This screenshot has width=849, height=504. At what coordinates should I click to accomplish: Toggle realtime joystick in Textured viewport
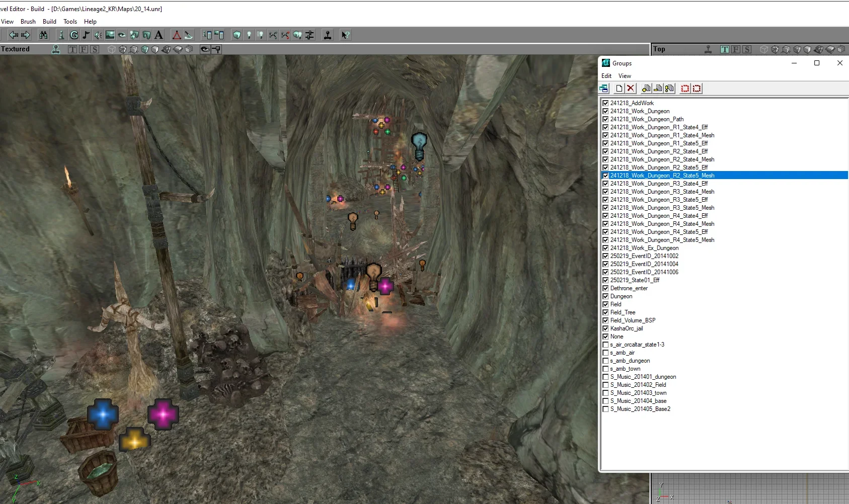[x=56, y=49]
